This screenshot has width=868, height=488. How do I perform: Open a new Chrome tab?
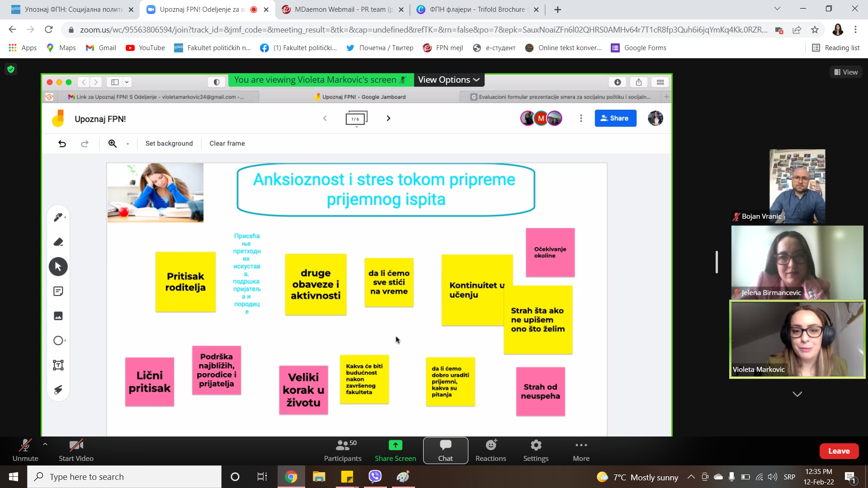pyautogui.click(x=558, y=9)
